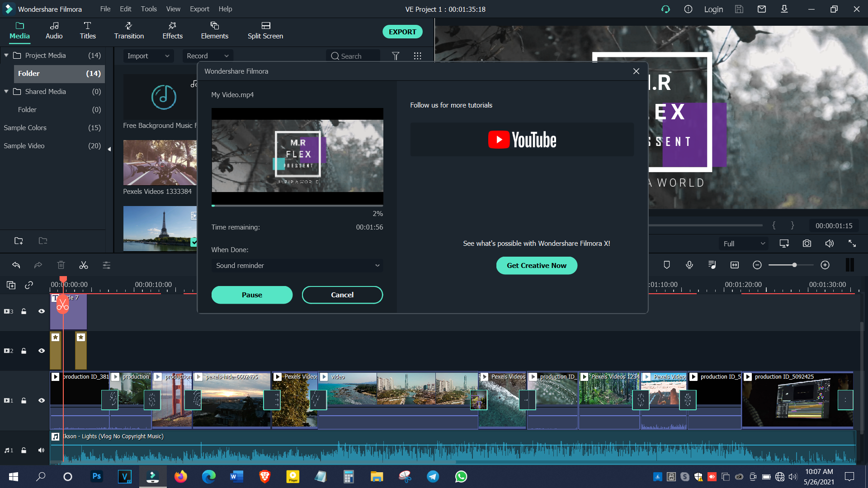Switch to the Transition tab
The image size is (868, 488).
point(128,31)
